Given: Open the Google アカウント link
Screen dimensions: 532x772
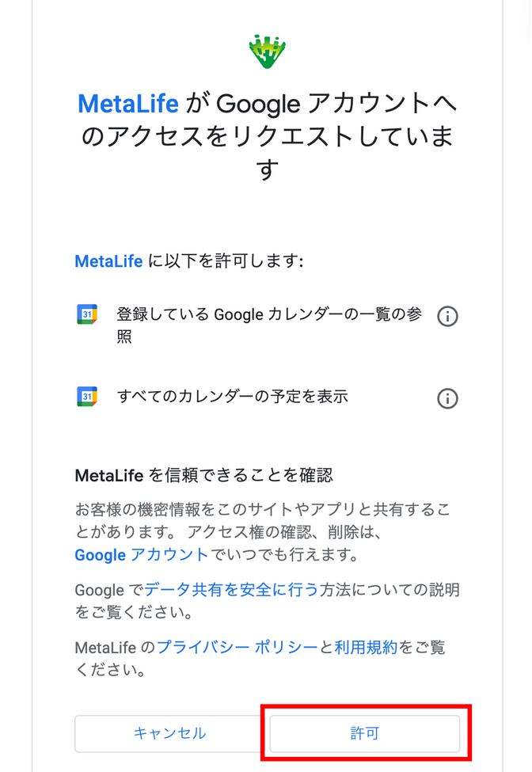Looking at the screenshot, I should 142,555.
